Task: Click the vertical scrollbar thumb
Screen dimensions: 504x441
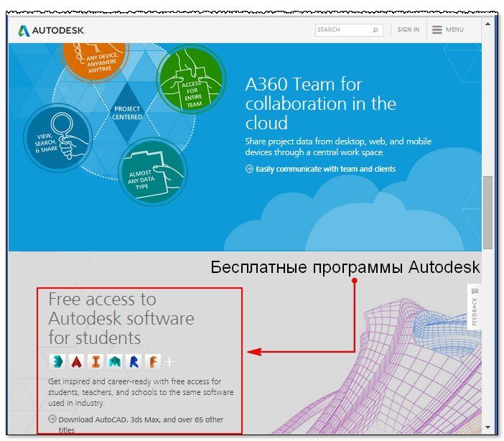Action: click(487, 213)
